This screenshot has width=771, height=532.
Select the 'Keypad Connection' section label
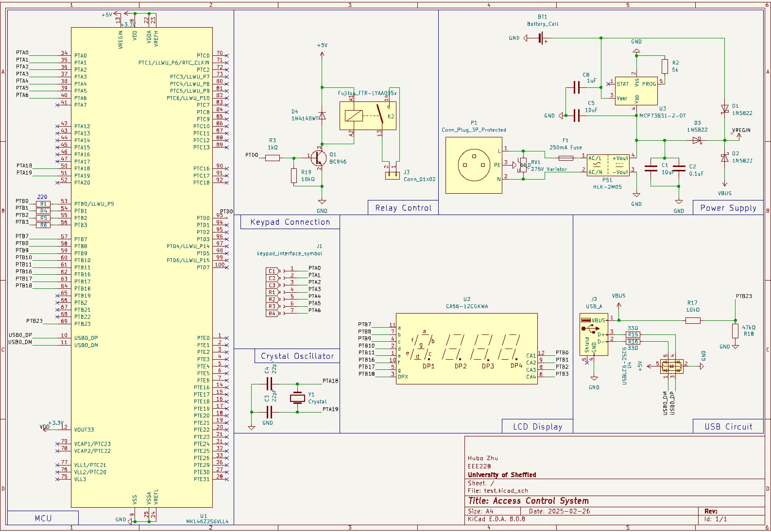[x=290, y=222]
